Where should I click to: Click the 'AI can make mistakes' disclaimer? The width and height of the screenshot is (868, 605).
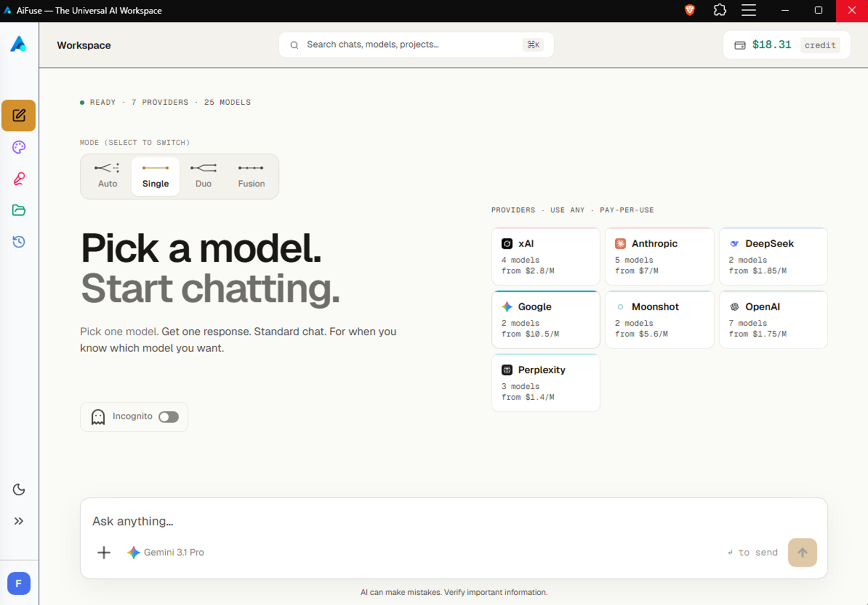click(454, 592)
